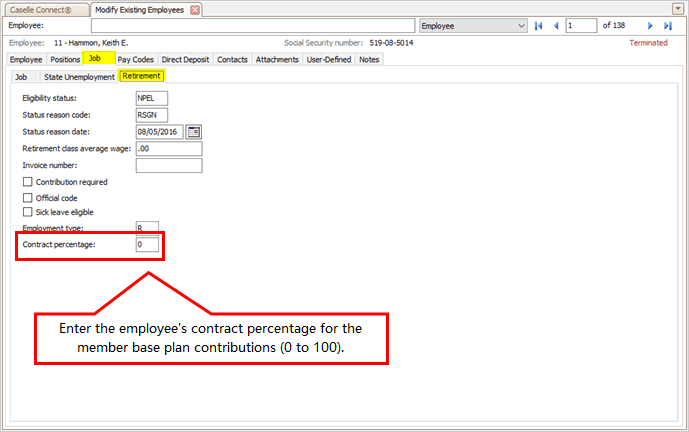
Task: Focus the Invoice number input box
Action: tap(168, 165)
